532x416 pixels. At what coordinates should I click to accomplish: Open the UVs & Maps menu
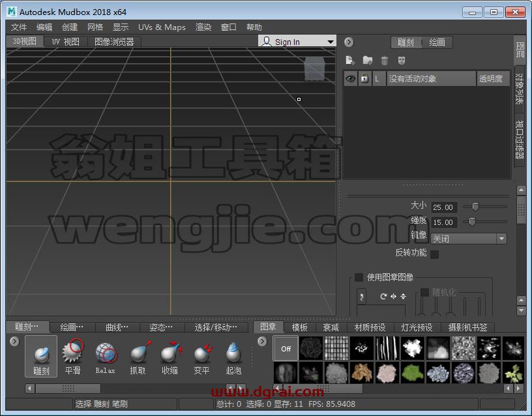tap(162, 27)
